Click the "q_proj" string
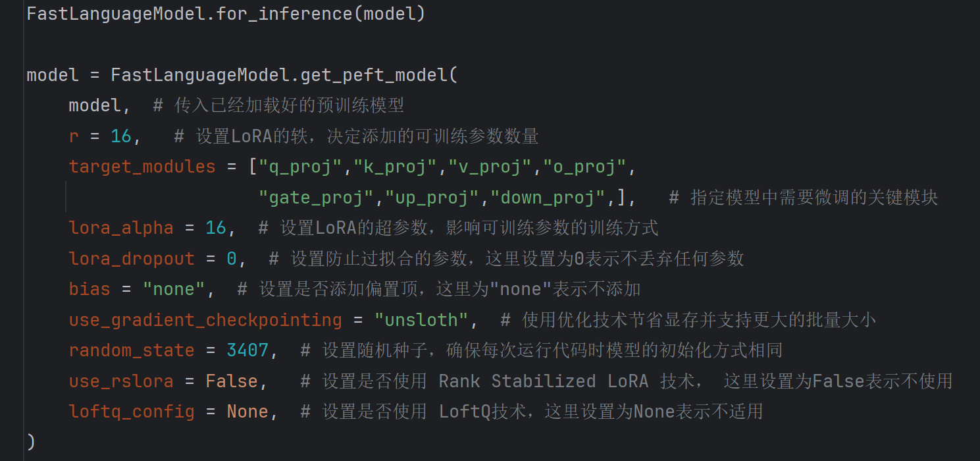Image resolution: width=980 pixels, height=461 pixels. pos(301,167)
